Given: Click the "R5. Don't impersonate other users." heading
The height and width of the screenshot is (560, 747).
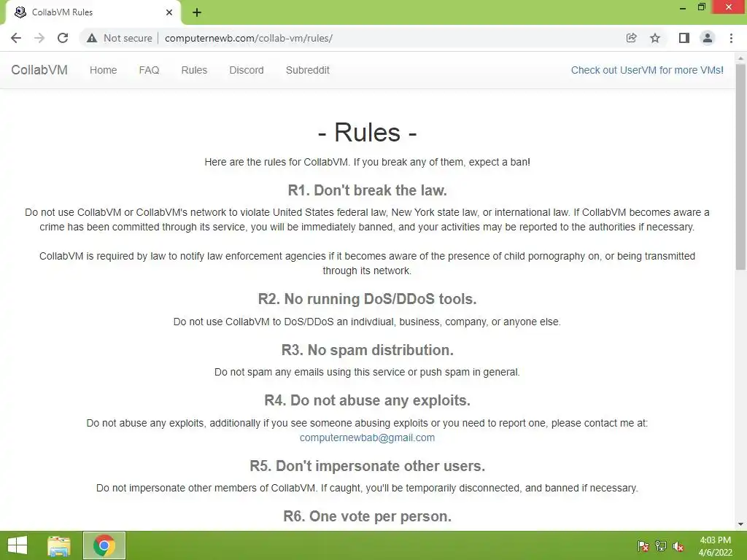Looking at the screenshot, I should 368,466.
